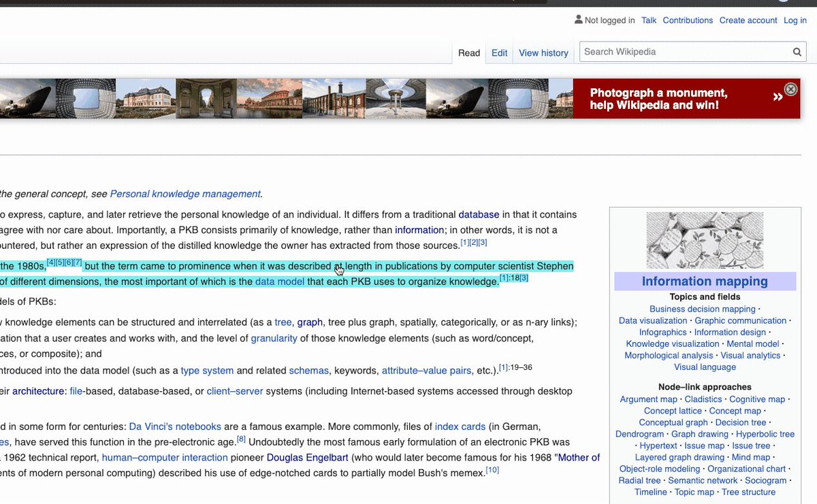Open Visual analytics sidebar link
This screenshot has height=504, width=817.
[750, 355]
